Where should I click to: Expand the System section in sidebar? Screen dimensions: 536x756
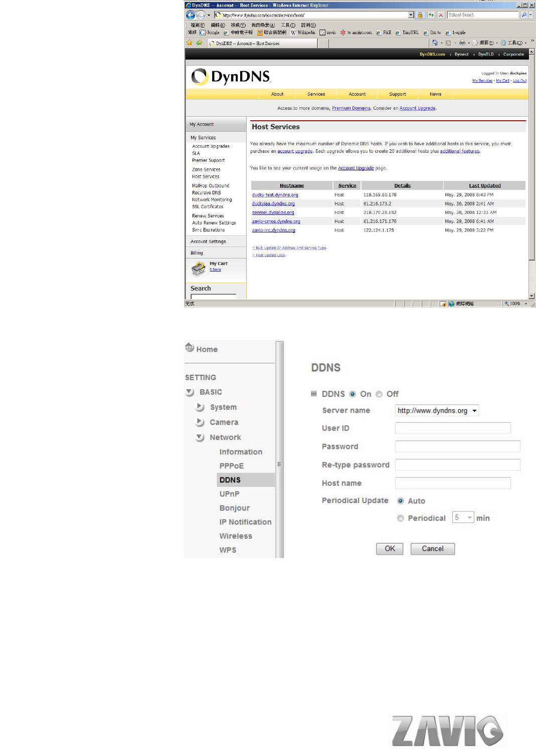coord(200,407)
